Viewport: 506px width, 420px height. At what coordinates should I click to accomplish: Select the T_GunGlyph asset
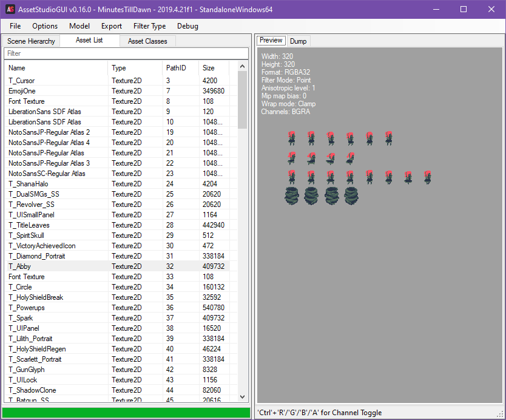point(117,370)
